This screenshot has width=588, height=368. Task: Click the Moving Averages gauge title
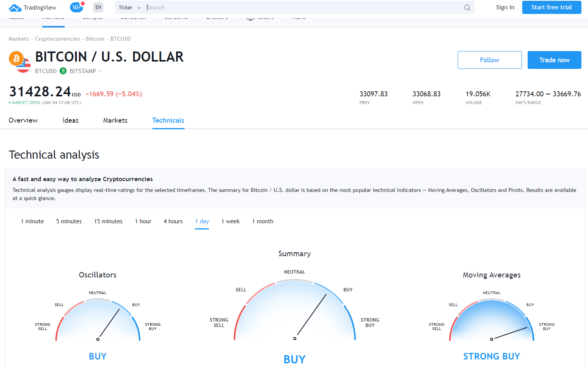[x=492, y=275]
